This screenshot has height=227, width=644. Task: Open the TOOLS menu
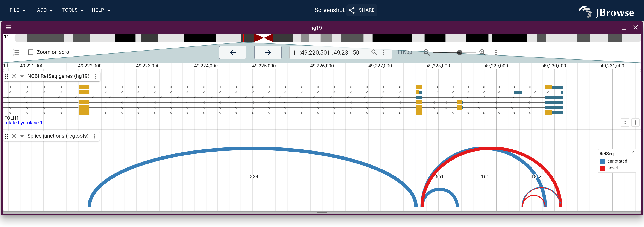pos(73,10)
